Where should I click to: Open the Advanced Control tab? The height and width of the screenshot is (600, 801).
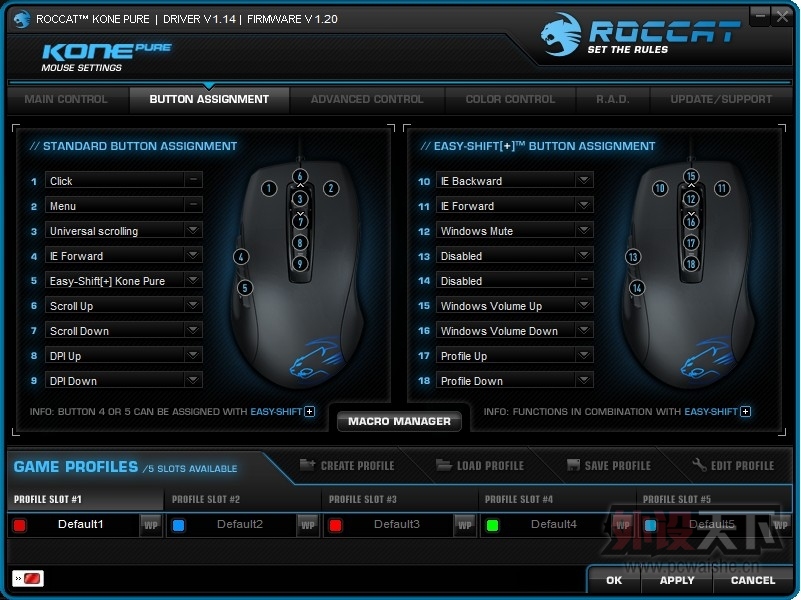click(367, 100)
